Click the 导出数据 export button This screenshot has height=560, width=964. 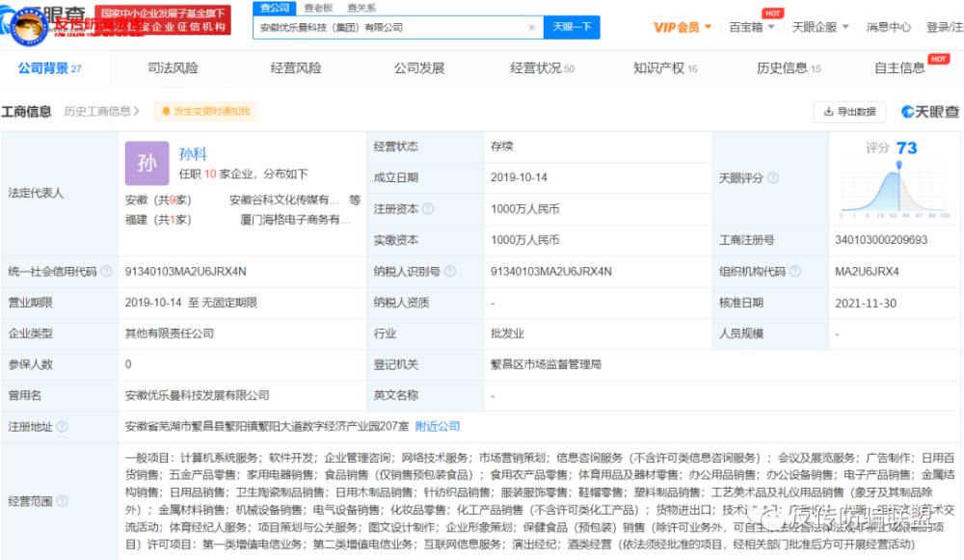pyautogui.click(x=849, y=111)
